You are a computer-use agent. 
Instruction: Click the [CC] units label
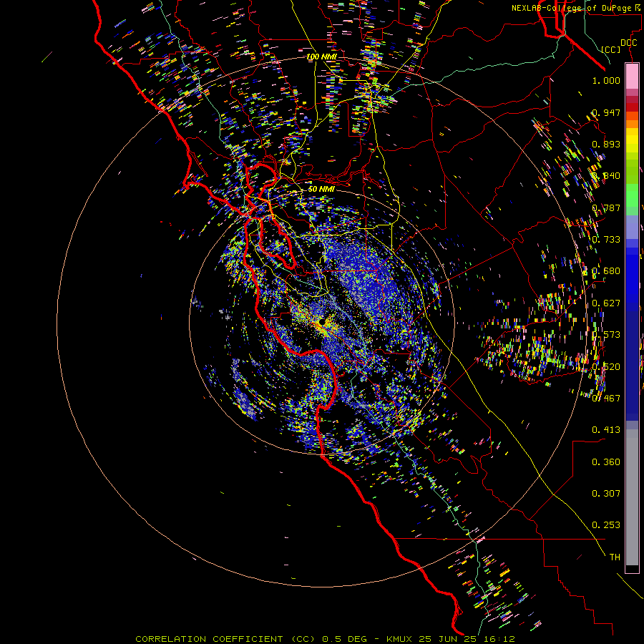click(x=611, y=49)
